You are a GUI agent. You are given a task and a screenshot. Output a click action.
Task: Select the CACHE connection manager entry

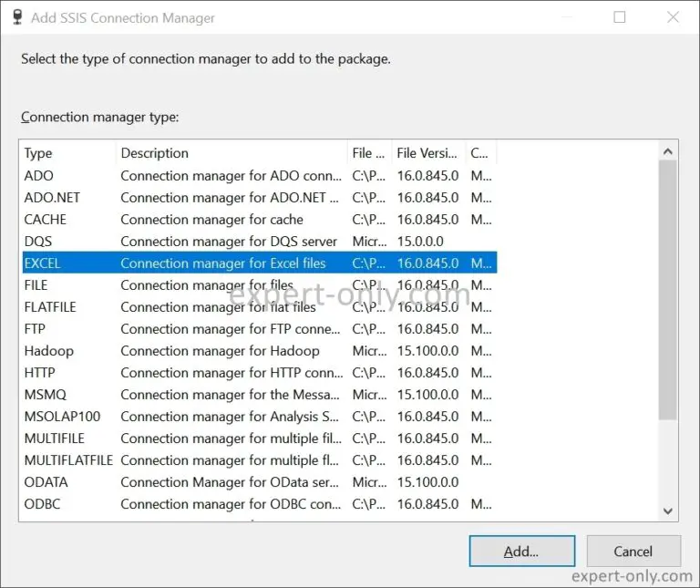pyautogui.click(x=260, y=219)
